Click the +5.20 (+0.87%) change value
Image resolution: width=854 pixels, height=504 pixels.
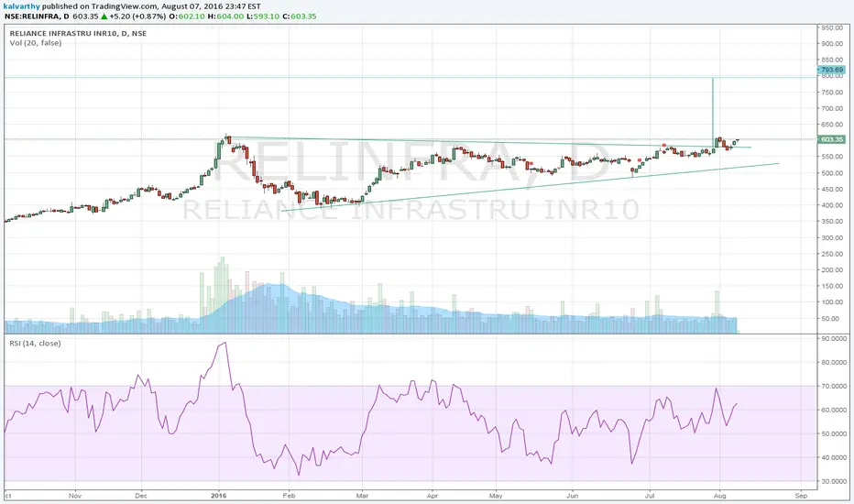pyautogui.click(x=137, y=16)
